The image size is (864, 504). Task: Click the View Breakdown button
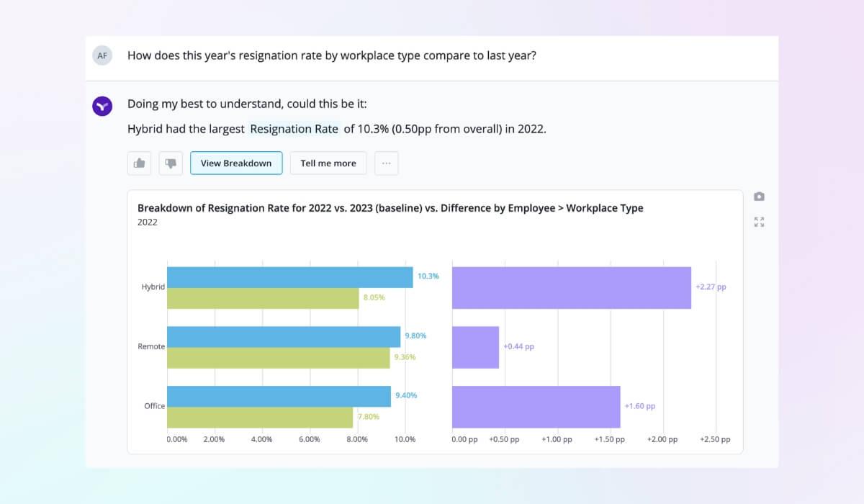click(236, 163)
